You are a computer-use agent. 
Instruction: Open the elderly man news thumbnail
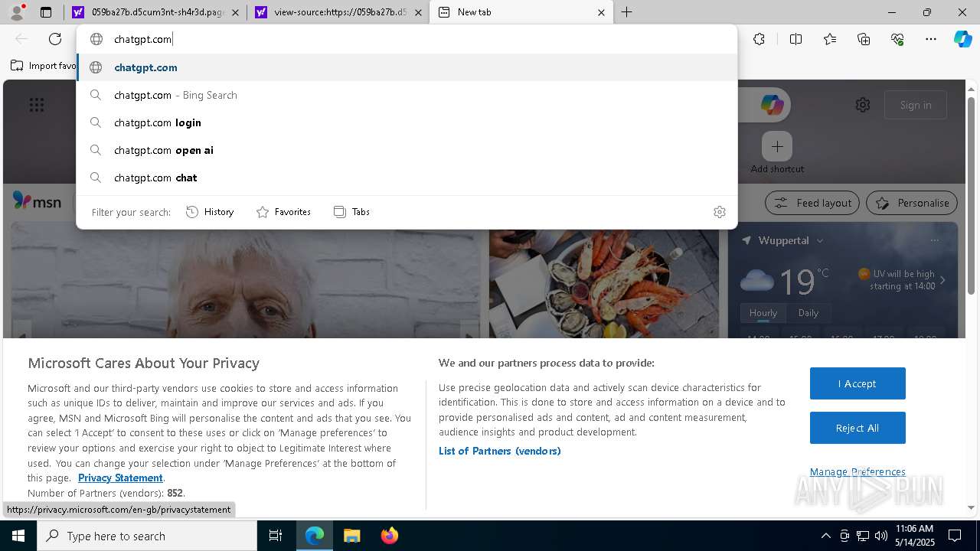tap(247, 285)
